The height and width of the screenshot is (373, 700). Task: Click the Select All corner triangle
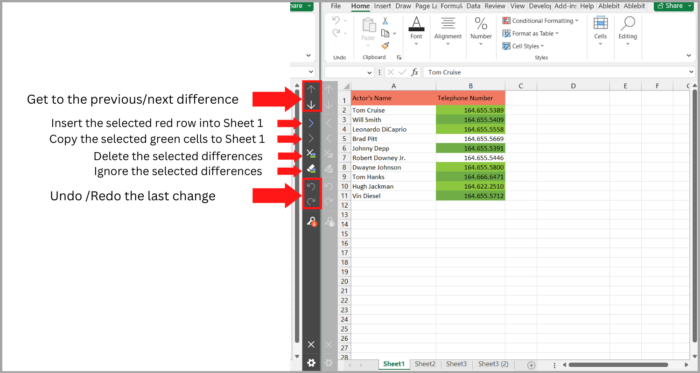(346, 86)
